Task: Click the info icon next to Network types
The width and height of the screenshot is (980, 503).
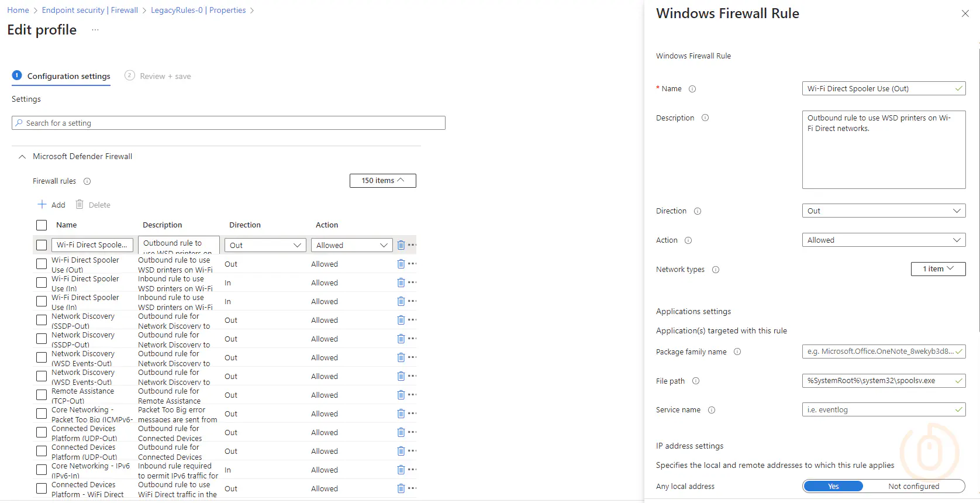Action: pyautogui.click(x=716, y=270)
